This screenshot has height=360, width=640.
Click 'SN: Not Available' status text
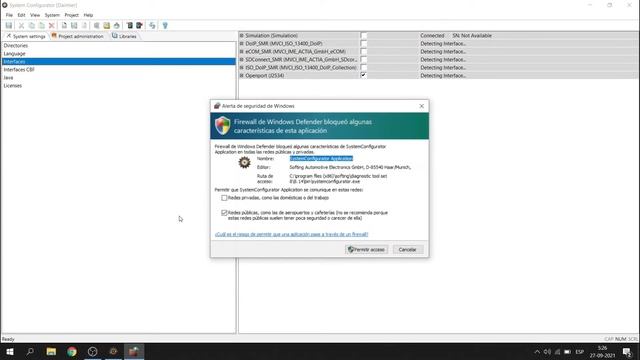tap(472, 36)
